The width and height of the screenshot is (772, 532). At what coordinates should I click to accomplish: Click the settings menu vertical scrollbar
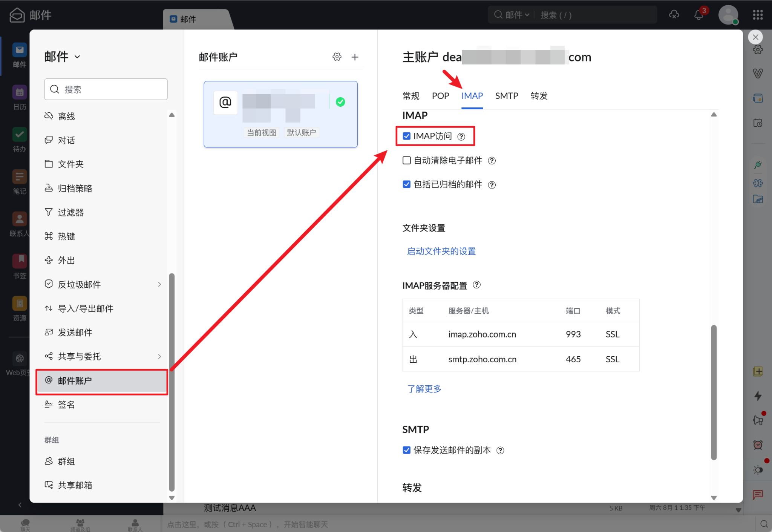tap(172, 383)
